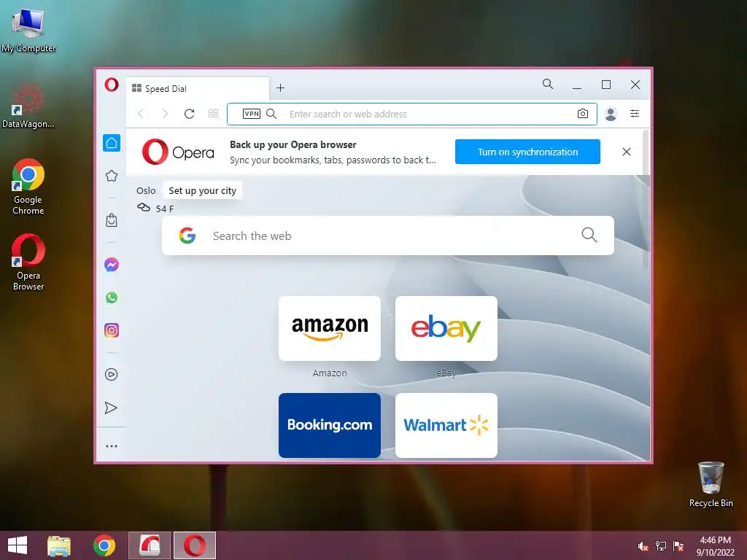747x560 pixels.
Task: Open the Amazon speed dial tile
Action: click(330, 329)
